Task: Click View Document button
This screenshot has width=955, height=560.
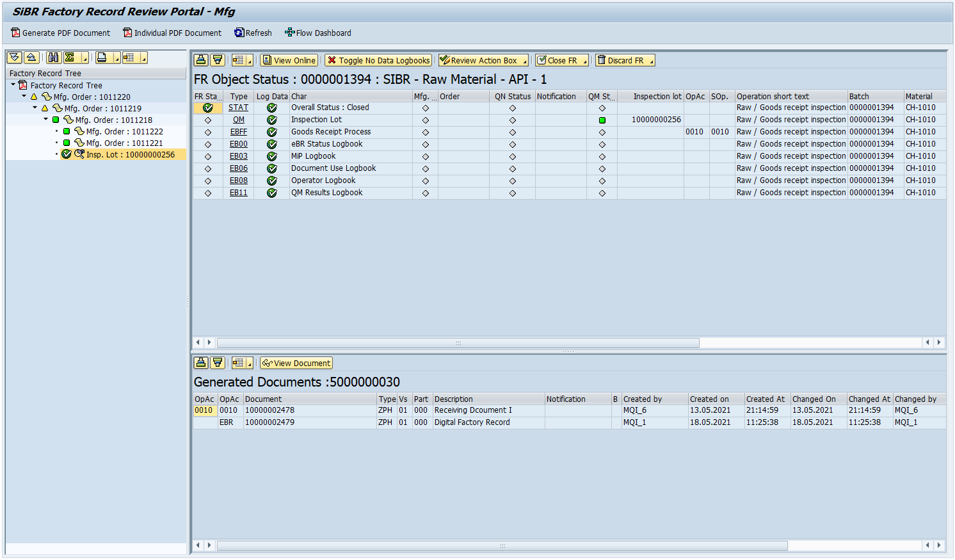Action: (296, 363)
